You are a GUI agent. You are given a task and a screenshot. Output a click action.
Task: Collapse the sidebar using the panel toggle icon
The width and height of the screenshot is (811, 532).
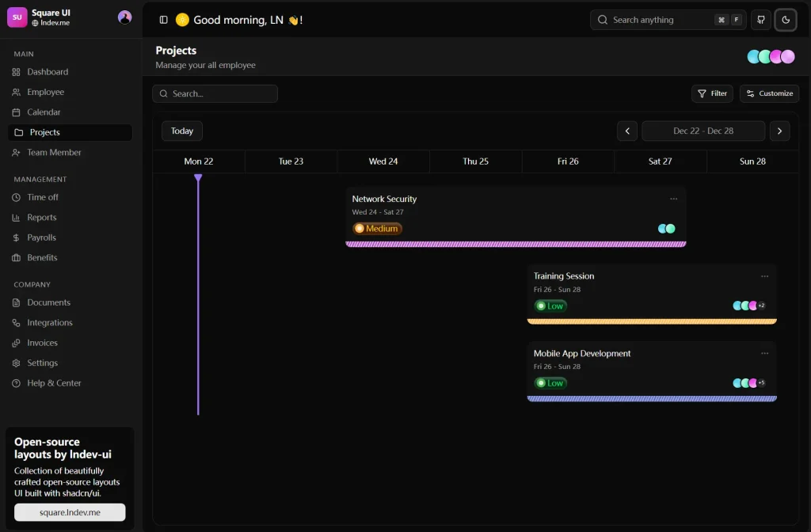pyautogui.click(x=163, y=19)
